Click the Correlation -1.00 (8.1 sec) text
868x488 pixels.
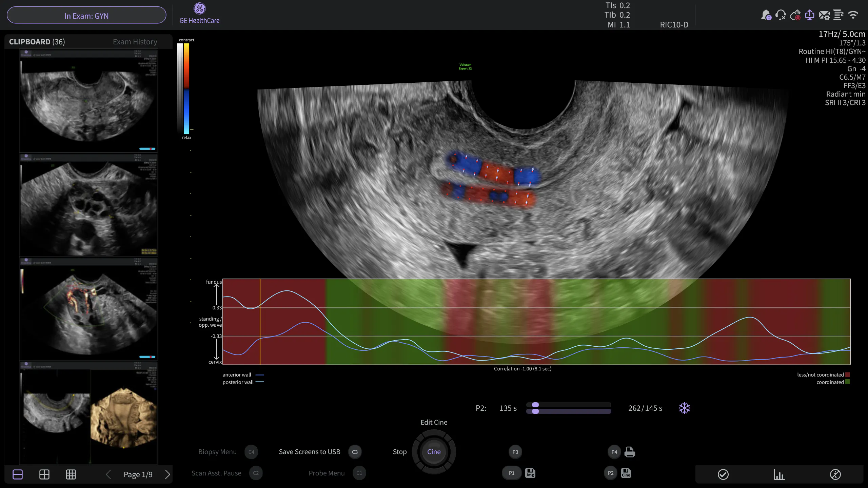point(522,369)
